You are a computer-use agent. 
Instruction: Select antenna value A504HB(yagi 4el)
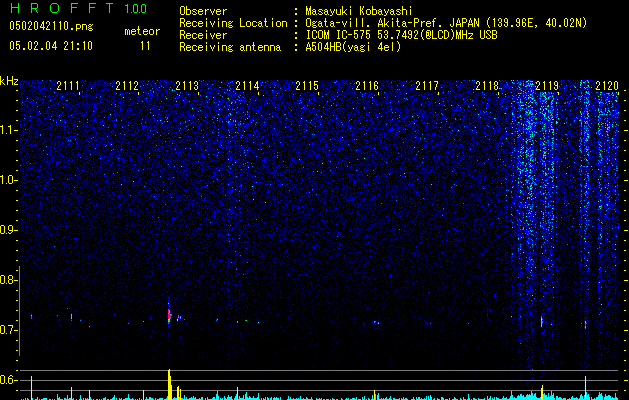point(353,47)
